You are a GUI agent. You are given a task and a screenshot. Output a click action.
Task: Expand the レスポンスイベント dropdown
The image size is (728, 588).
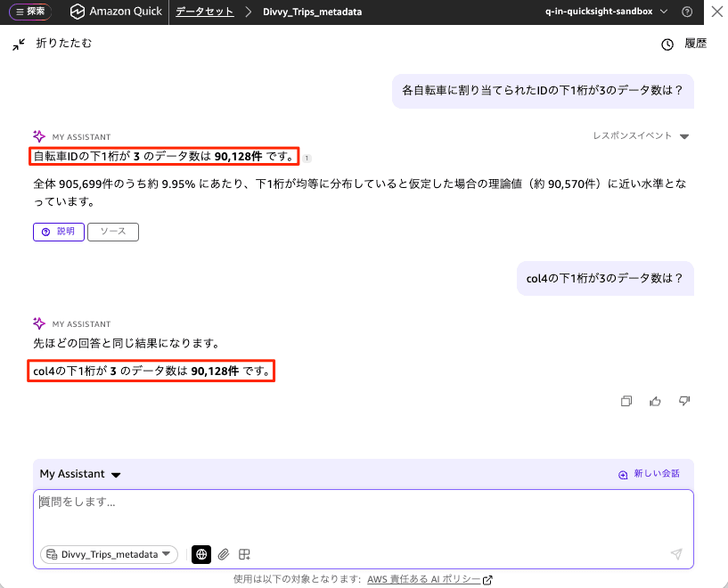click(x=641, y=136)
